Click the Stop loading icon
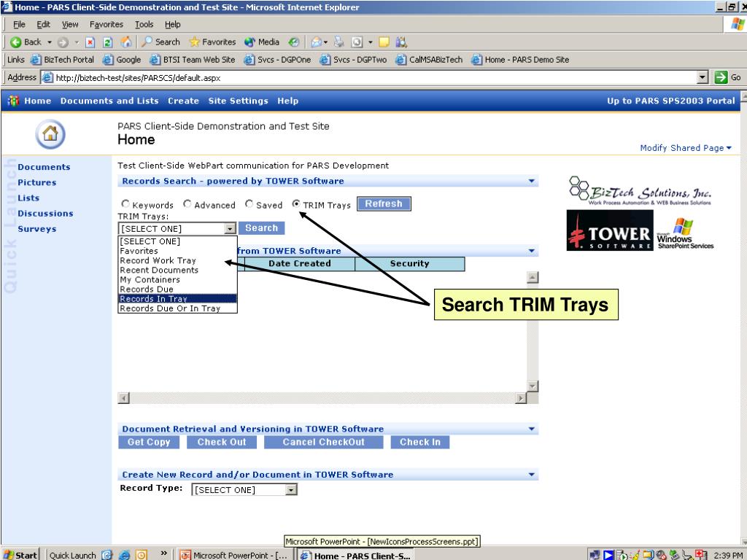747x560 pixels. coord(90,42)
